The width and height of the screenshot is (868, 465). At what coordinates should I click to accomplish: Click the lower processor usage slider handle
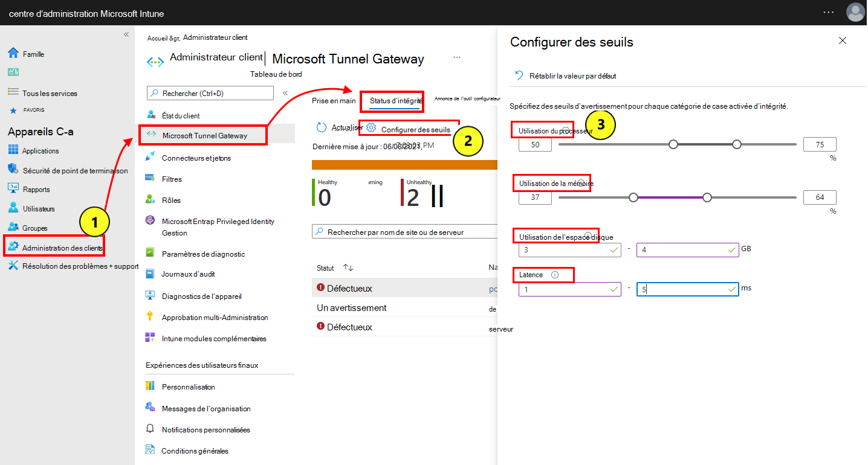point(673,144)
